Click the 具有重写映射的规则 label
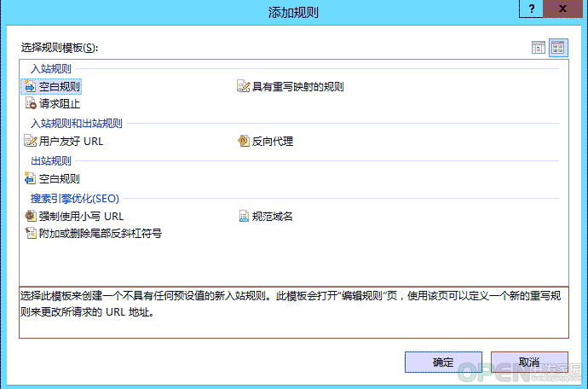Screen dimensions: 588x389 click(298, 87)
